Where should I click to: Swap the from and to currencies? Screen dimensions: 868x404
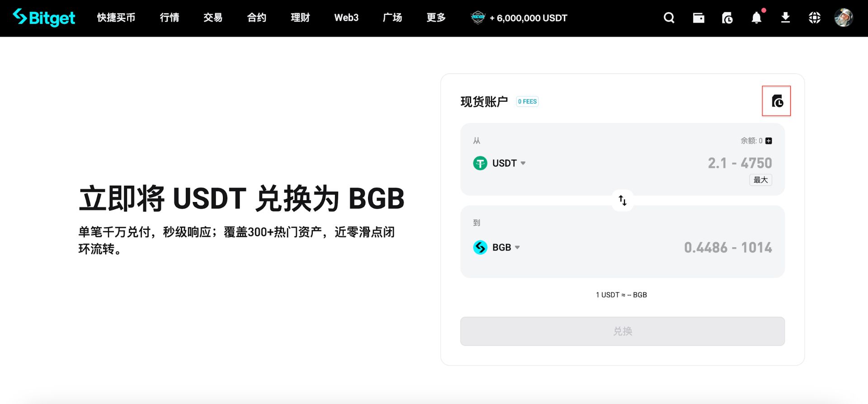623,200
